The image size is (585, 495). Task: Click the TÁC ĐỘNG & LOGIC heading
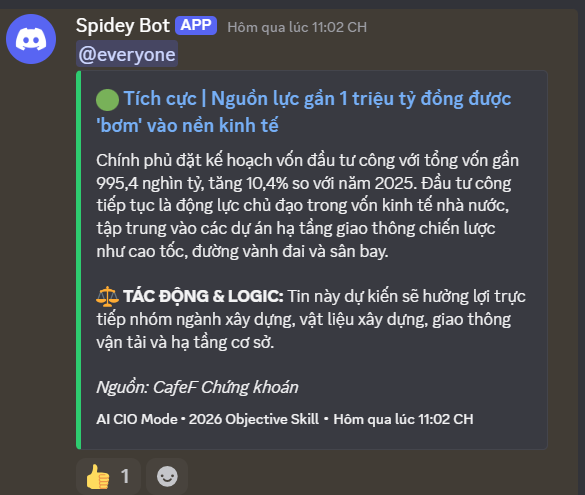pyautogui.click(x=203, y=296)
